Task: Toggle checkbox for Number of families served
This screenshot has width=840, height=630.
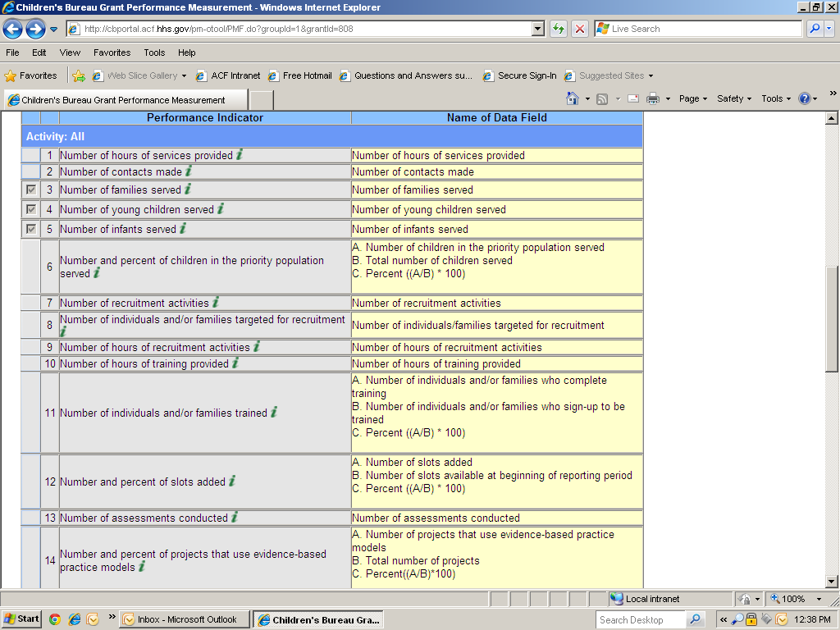Action: click(31, 189)
